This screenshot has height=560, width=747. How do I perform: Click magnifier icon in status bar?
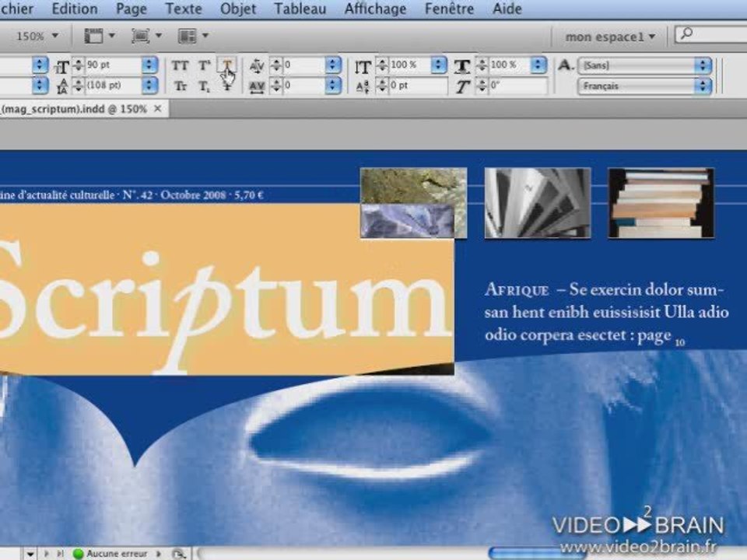pos(178,554)
